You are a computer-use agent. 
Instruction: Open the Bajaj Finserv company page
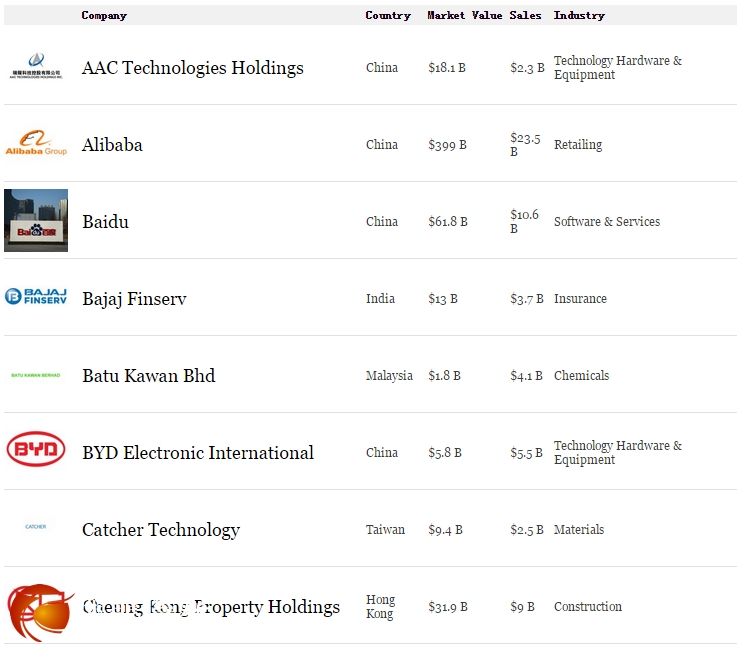pos(134,299)
